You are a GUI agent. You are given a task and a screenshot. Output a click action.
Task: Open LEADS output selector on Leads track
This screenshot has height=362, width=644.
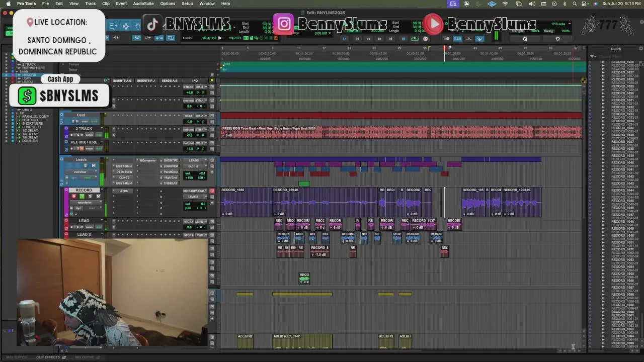pyautogui.click(x=195, y=160)
